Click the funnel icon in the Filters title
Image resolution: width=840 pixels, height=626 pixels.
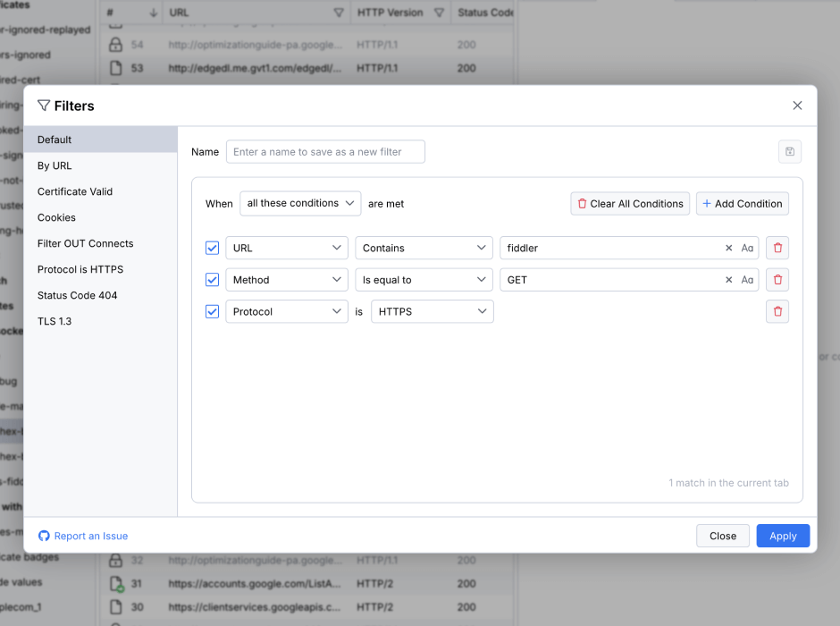[43, 106]
